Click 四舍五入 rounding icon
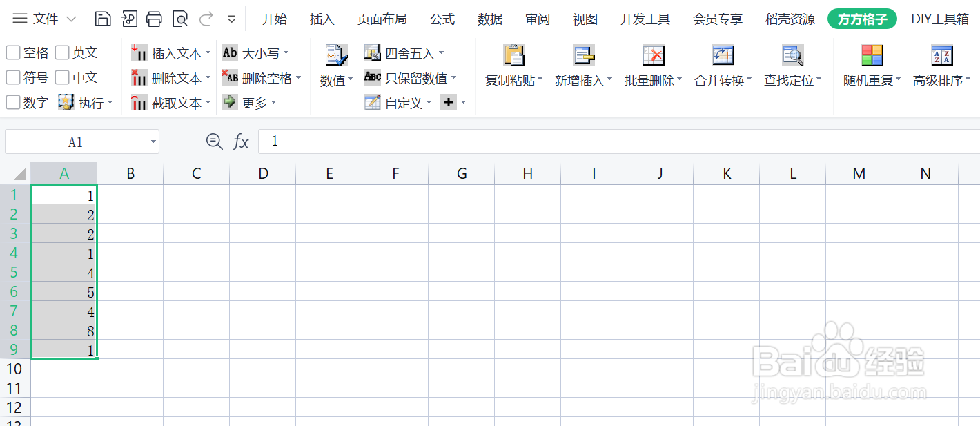This screenshot has width=980, height=426. 373,52
